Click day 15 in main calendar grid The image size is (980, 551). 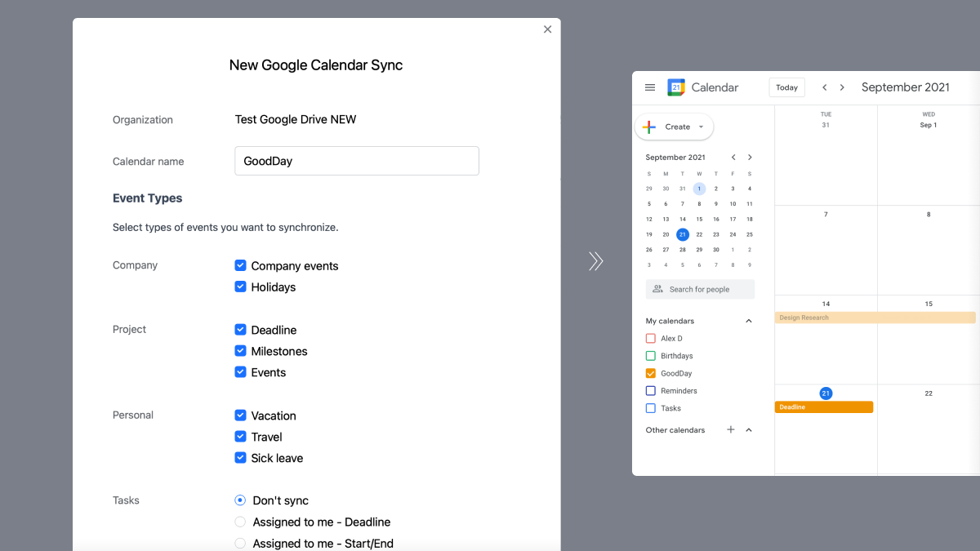[929, 304]
